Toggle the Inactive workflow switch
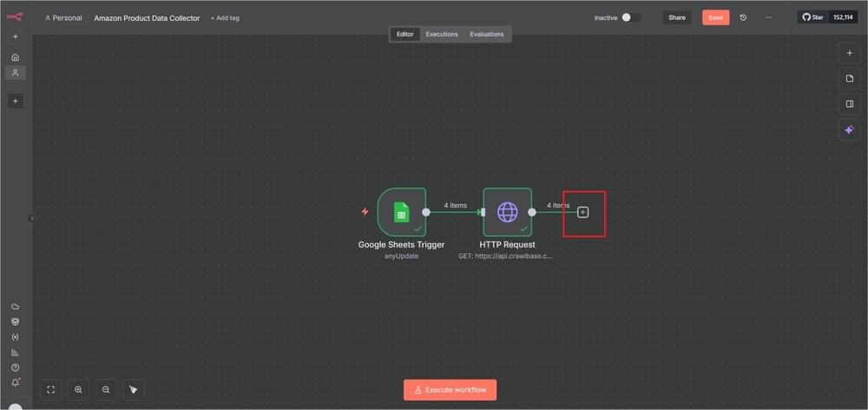 631,17
